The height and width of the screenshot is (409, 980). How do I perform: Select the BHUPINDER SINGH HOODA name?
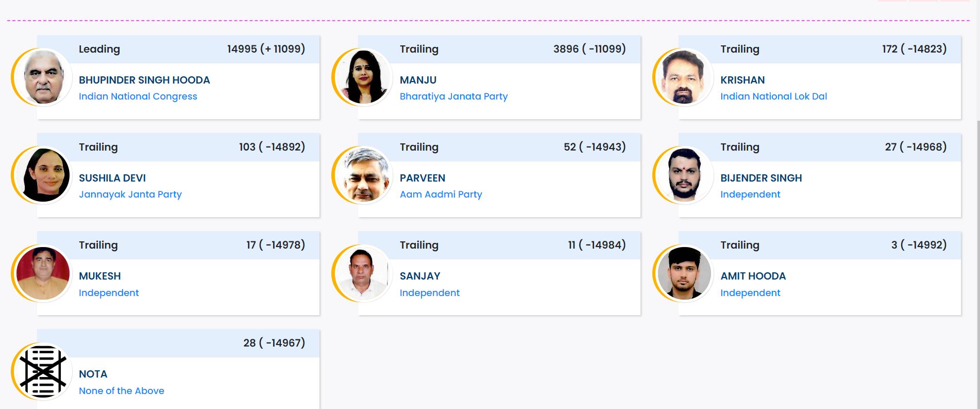144,80
